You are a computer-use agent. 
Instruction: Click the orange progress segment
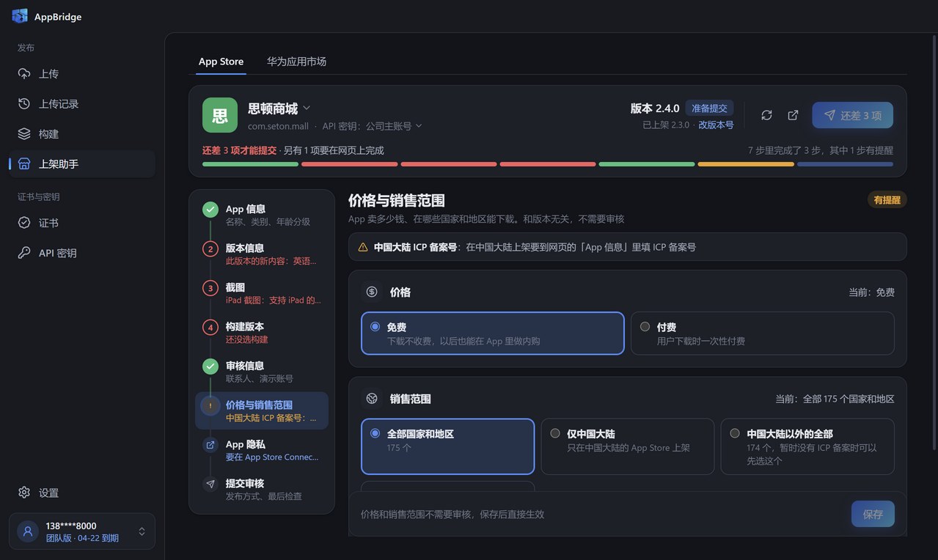(x=746, y=164)
